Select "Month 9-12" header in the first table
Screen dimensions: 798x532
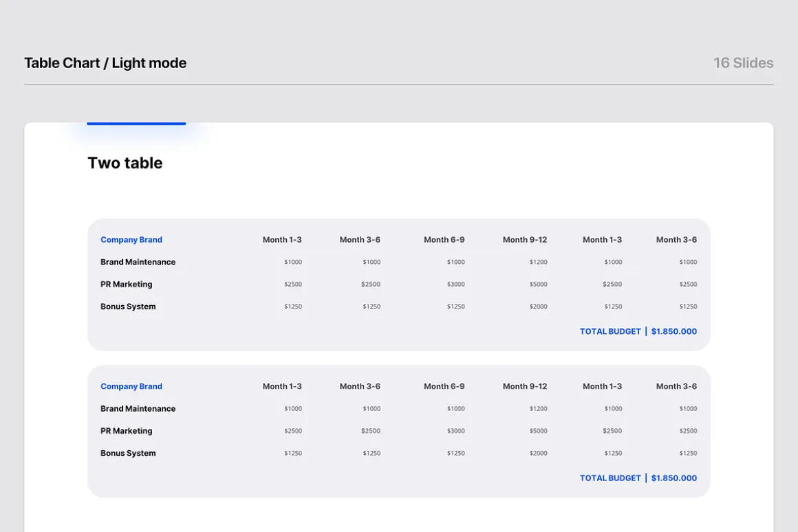click(525, 240)
